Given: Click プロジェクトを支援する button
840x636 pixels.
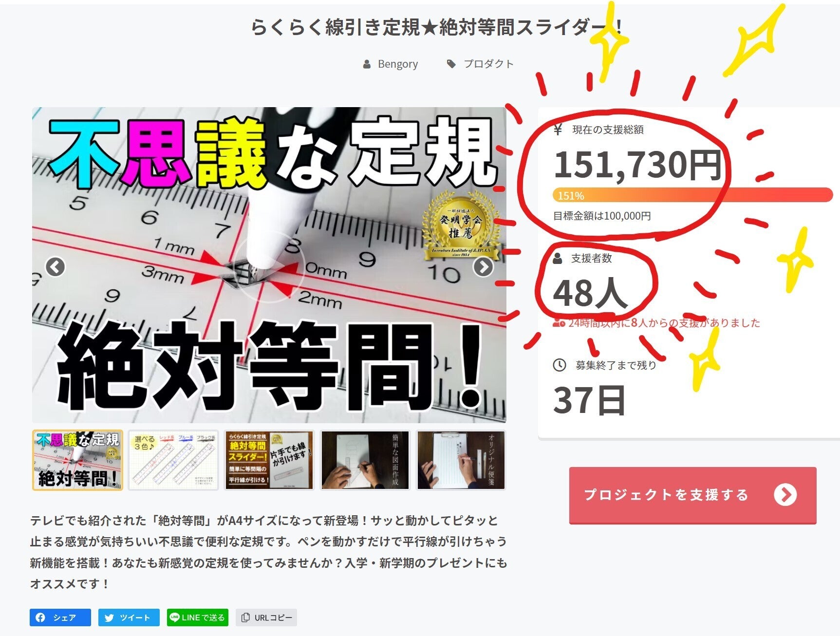Looking at the screenshot, I should (x=692, y=495).
